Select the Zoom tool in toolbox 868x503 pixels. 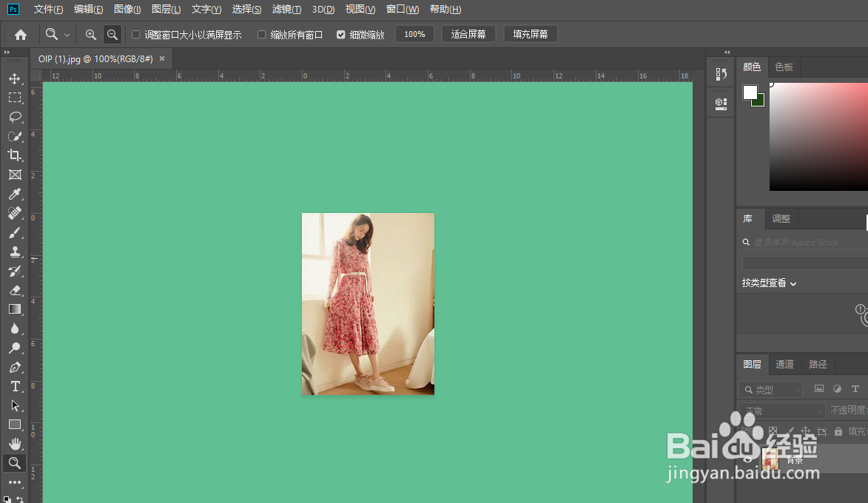(15, 463)
